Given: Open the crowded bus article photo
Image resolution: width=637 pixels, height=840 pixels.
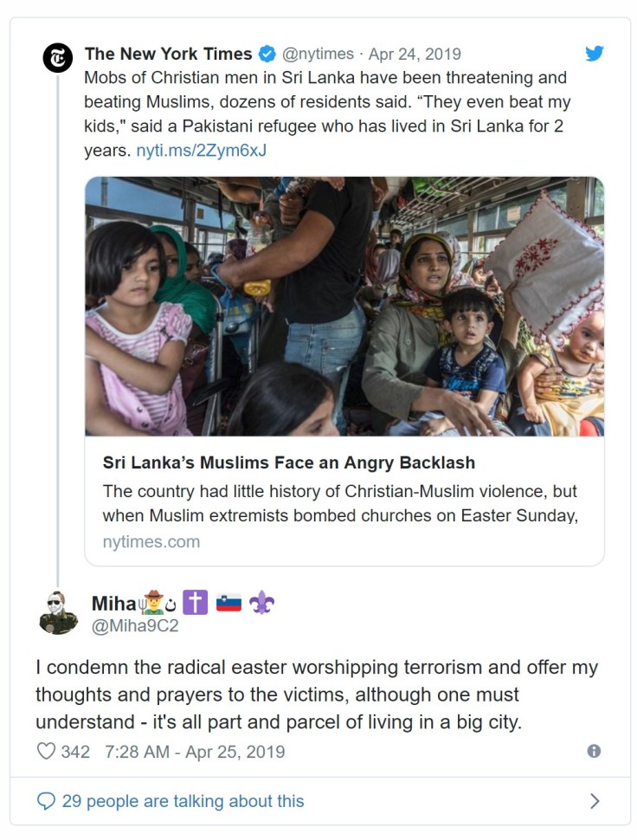Looking at the screenshot, I should tap(344, 307).
